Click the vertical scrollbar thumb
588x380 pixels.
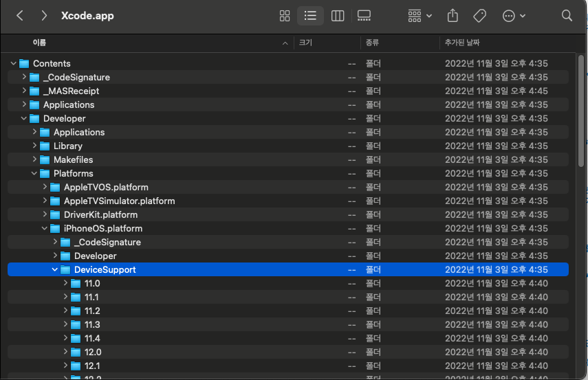(581, 111)
